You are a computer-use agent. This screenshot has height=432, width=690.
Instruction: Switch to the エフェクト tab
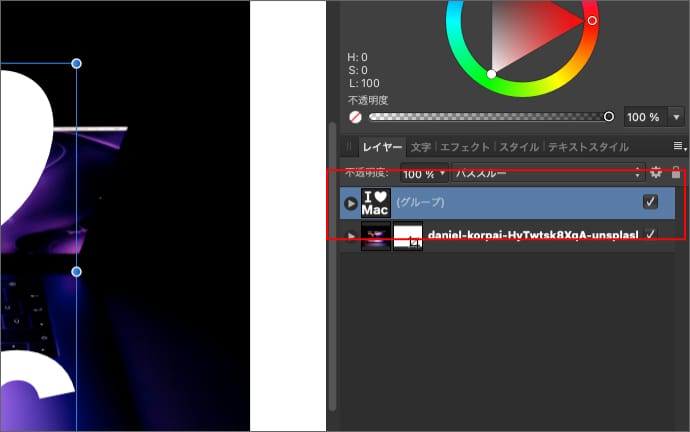coord(465,147)
